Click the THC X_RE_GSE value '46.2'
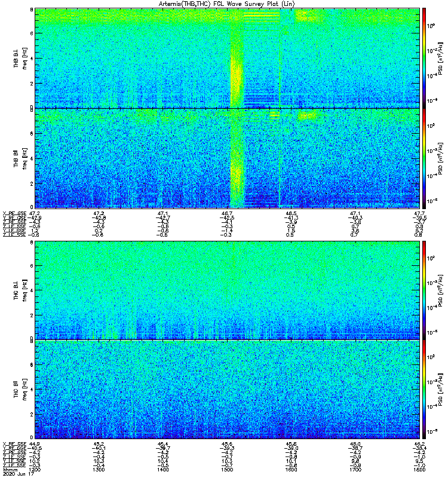The image size is (448, 478). [x=420, y=444]
